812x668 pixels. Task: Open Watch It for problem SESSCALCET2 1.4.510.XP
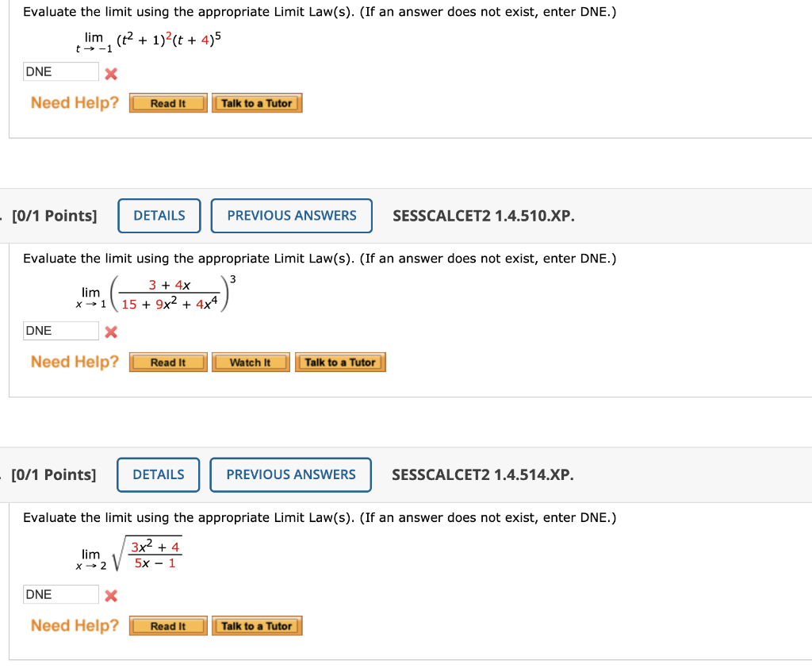pos(251,362)
